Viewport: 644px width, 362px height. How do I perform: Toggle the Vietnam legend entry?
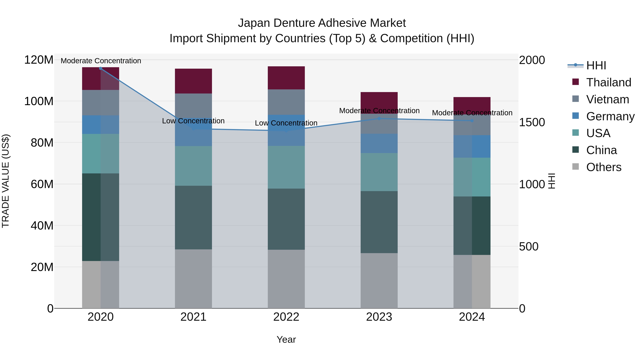click(x=601, y=99)
